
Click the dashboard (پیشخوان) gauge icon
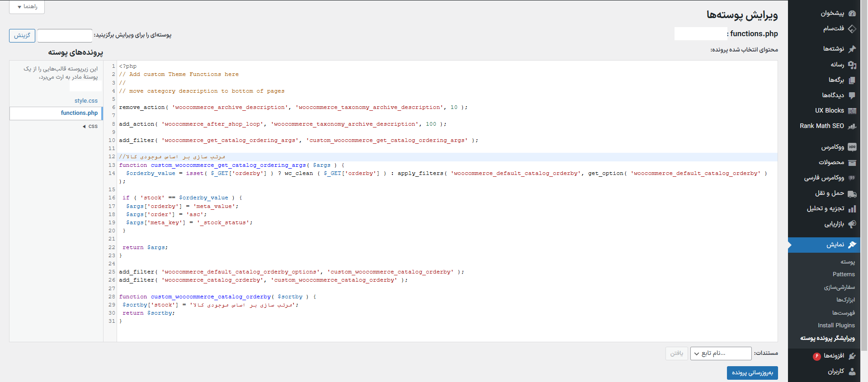coord(852,14)
